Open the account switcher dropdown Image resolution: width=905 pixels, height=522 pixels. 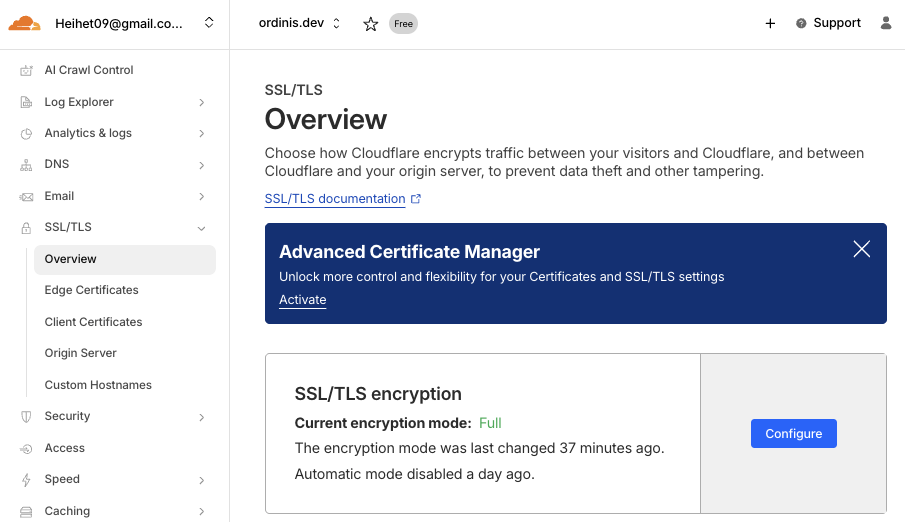pyautogui.click(x=209, y=23)
